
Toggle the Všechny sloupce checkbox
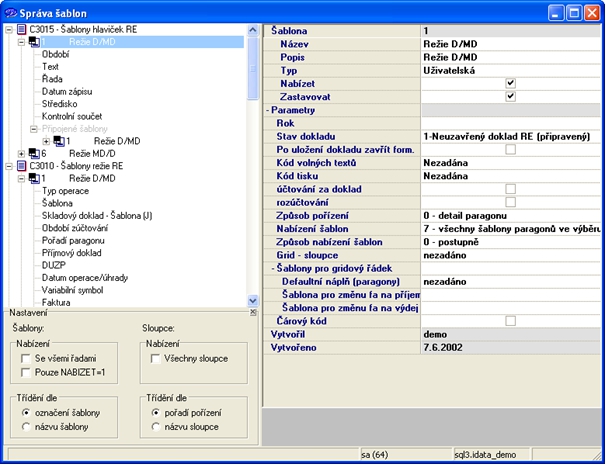155,357
